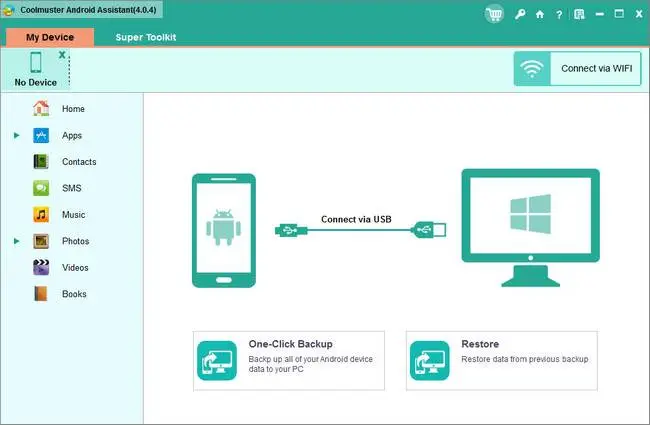The height and width of the screenshot is (425, 650).
Task: Expand the Apps tree arrow
Action: [x=17, y=135]
